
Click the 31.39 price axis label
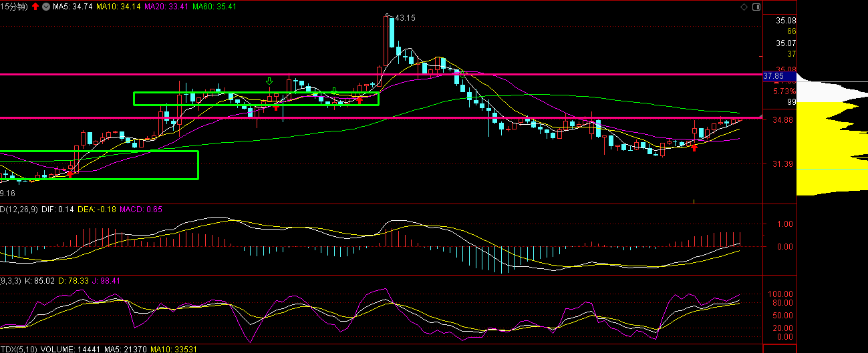pos(784,164)
